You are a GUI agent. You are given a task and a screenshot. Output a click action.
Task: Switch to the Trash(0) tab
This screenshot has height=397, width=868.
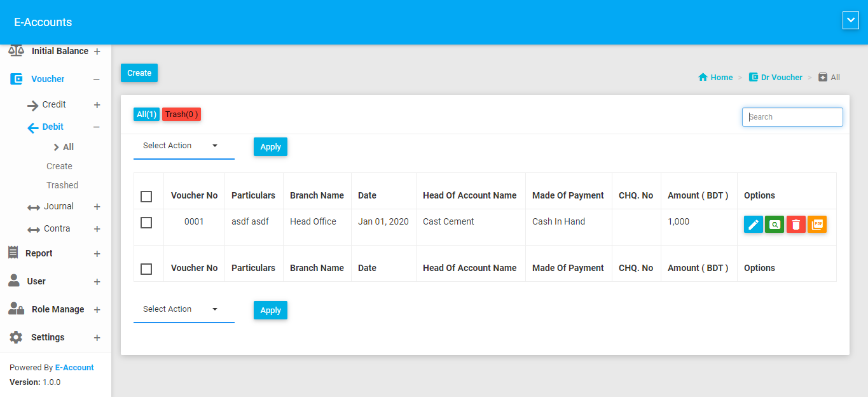pos(181,115)
